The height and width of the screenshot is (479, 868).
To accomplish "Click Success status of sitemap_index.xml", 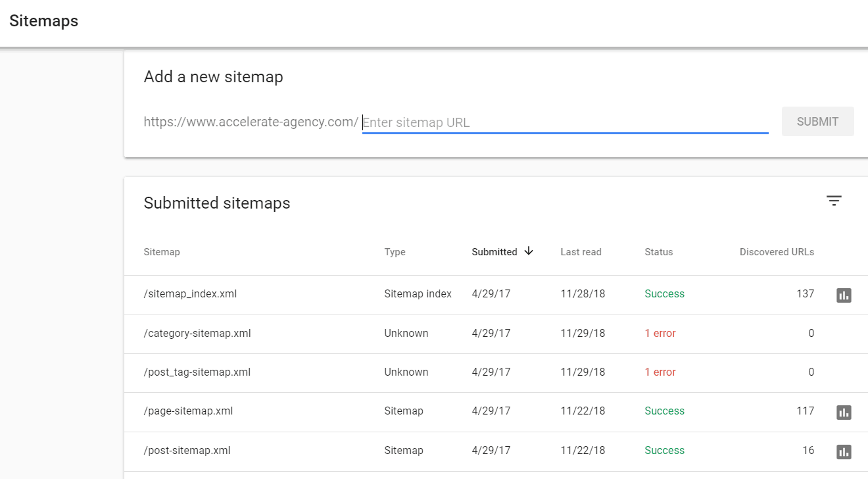I will point(664,294).
